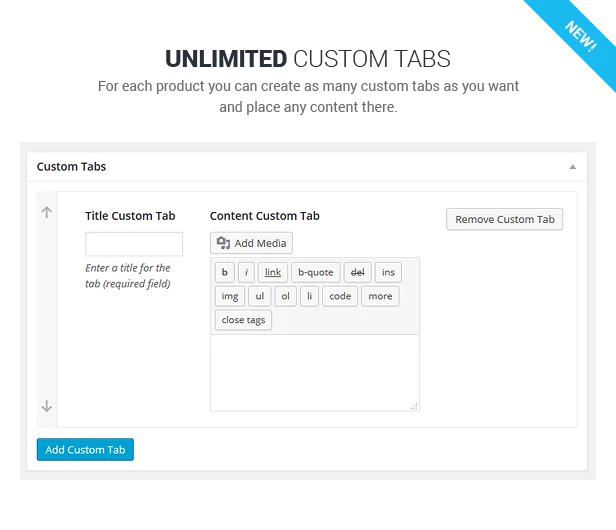Collapse the Custom Tabs panel triangle
This screenshot has height=530, width=616.
573,167
